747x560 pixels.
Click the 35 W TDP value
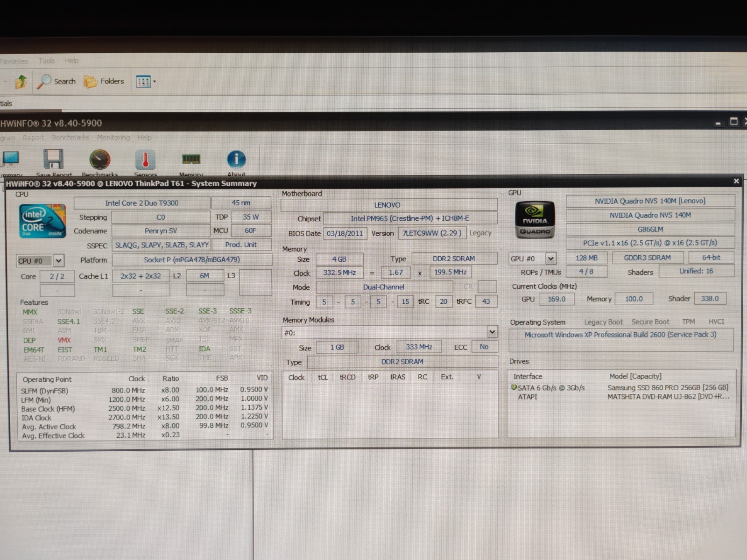tap(251, 217)
